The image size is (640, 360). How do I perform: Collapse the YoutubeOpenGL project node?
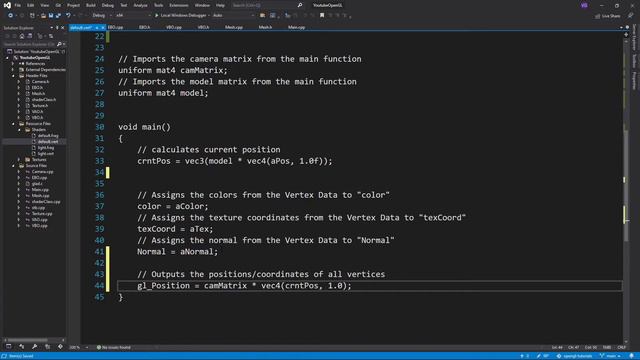point(7,58)
